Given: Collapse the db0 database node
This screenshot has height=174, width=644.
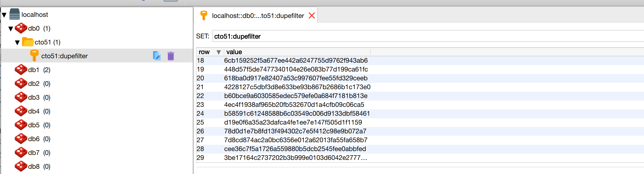Looking at the screenshot, I should 11,28.
